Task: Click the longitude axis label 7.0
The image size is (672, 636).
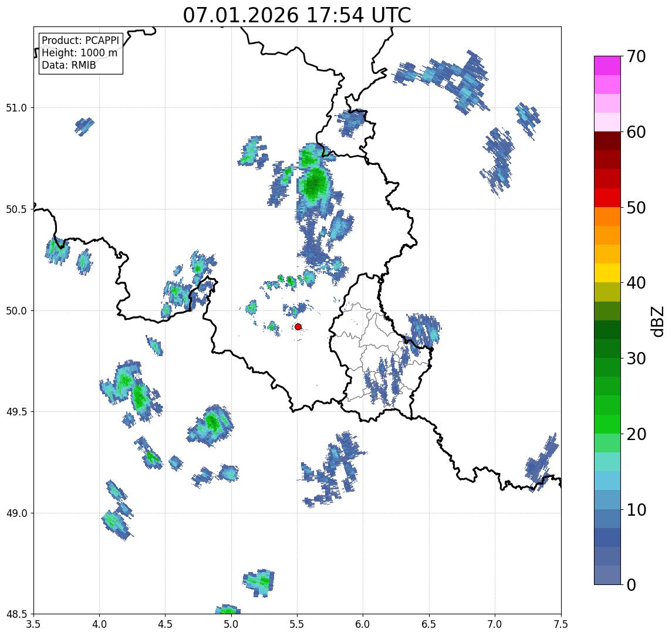Action: (495, 624)
